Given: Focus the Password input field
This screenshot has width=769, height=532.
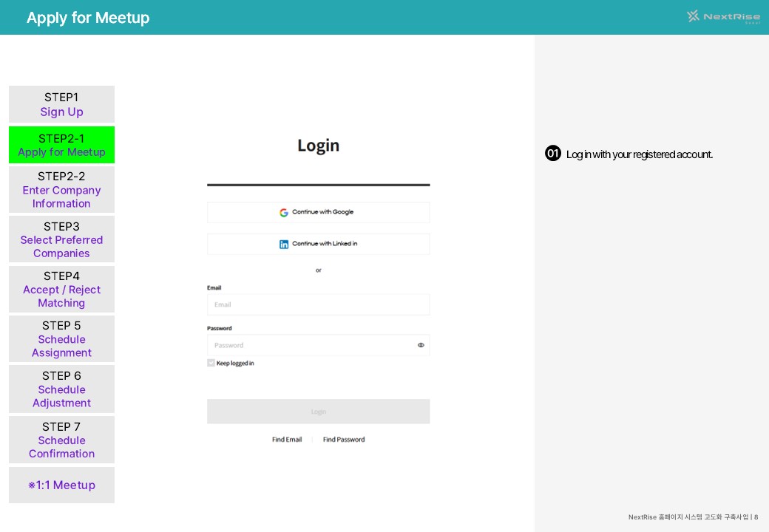Looking at the screenshot, I should coord(318,345).
